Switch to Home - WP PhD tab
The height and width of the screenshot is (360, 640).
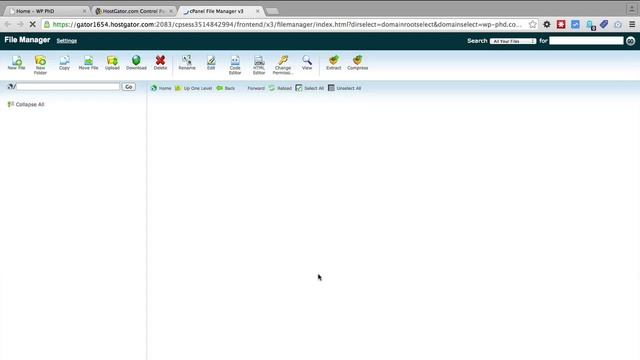(x=47, y=11)
